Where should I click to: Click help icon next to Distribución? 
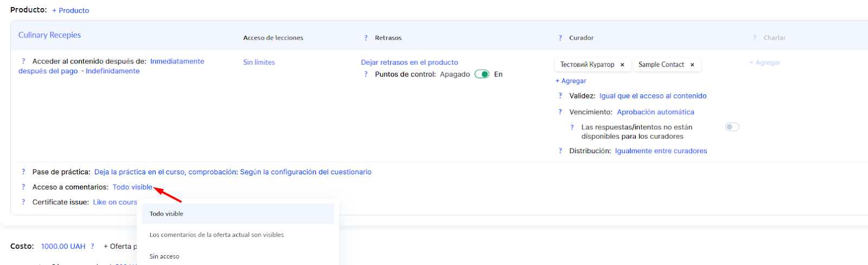click(560, 151)
